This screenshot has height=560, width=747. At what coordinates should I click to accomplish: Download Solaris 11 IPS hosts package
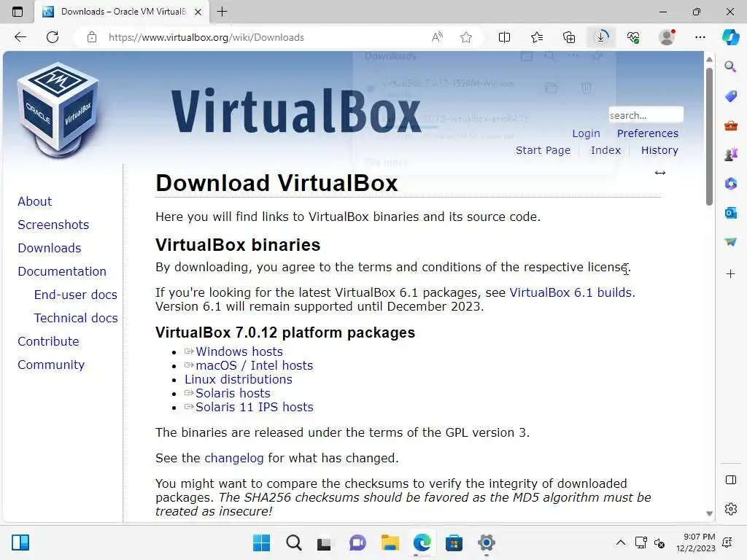[x=255, y=407]
